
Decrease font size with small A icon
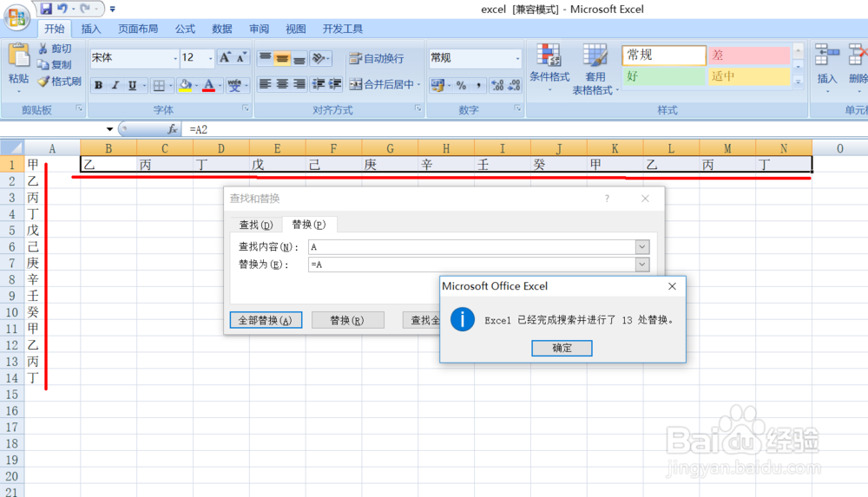tap(241, 57)
